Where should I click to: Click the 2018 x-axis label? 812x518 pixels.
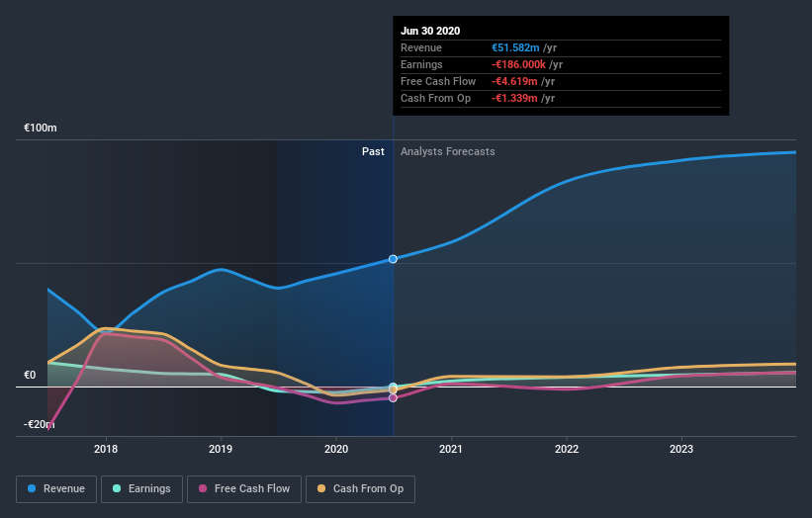tap(106, 449)
